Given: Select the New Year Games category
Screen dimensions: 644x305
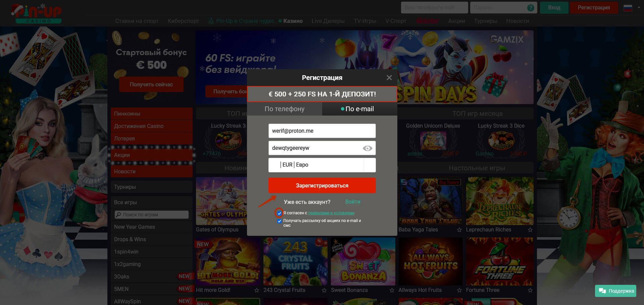Looking at the screenshot, I should point(152,227).
